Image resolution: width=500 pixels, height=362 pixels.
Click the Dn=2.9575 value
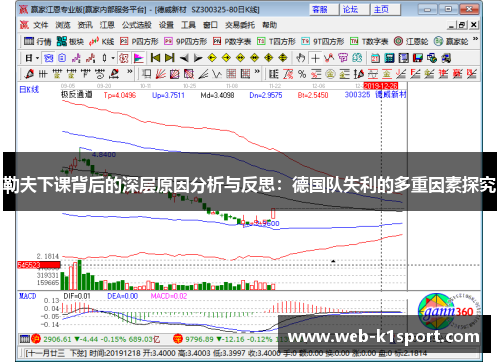pos(266,95)
